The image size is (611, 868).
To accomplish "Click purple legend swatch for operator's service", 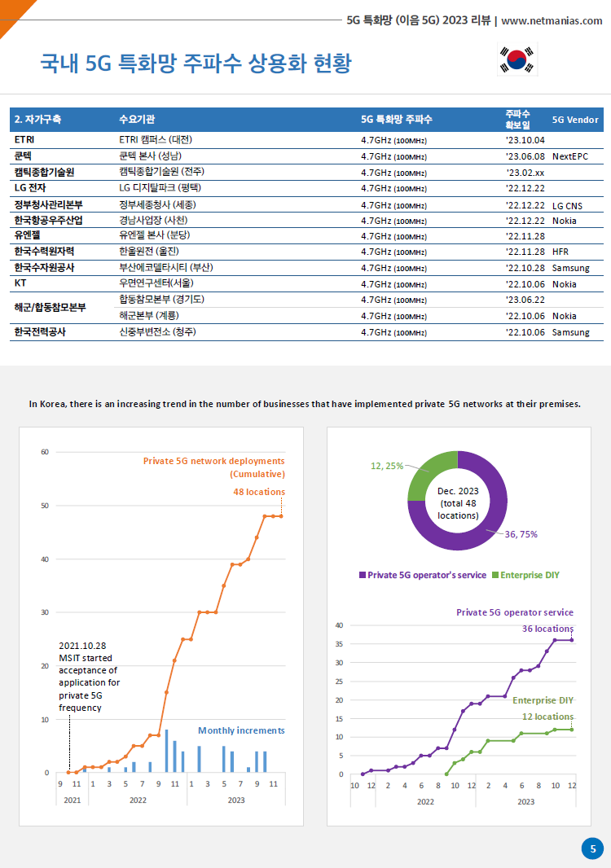I will pos(363,575).
